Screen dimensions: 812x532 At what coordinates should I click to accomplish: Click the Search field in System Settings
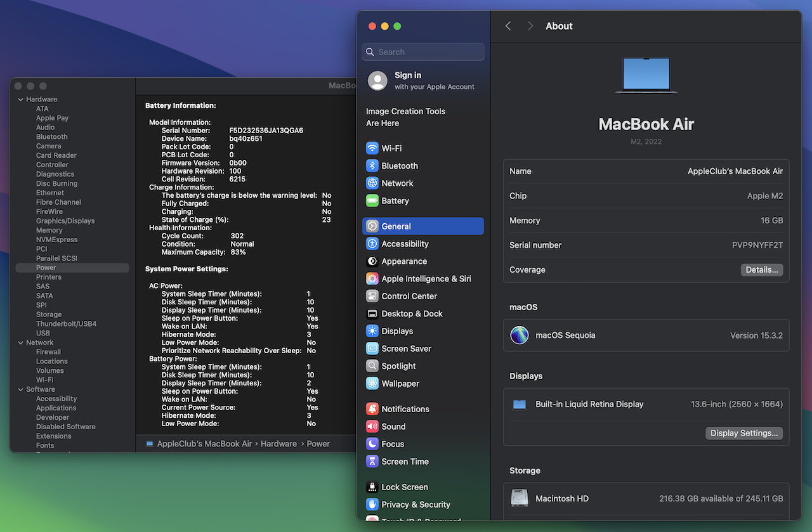[423, 52]
